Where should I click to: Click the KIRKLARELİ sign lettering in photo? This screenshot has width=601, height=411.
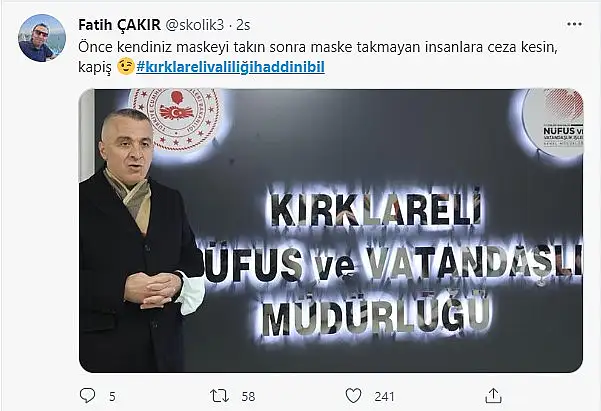pos(376,207)
